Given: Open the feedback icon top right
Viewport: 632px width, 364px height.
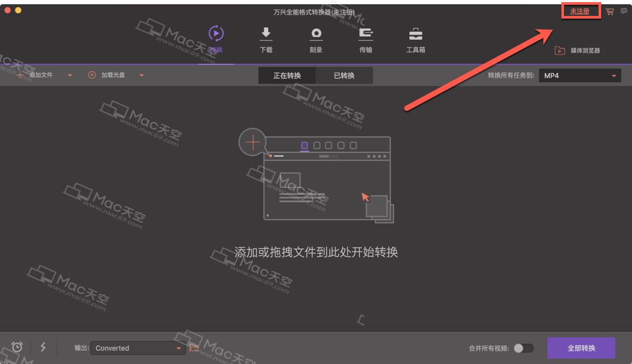Looking at the screenshot, I should tap(624, 11).
